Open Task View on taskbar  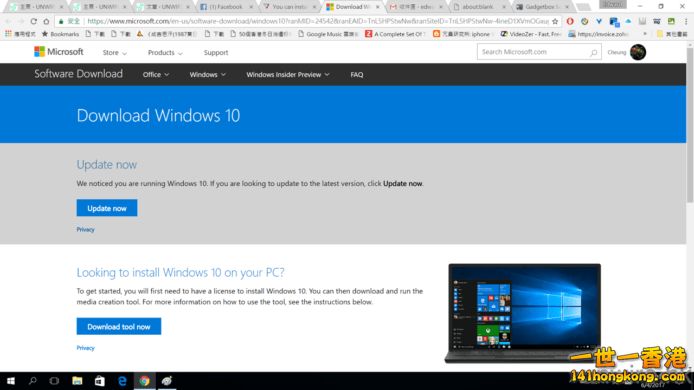point(54,381)
